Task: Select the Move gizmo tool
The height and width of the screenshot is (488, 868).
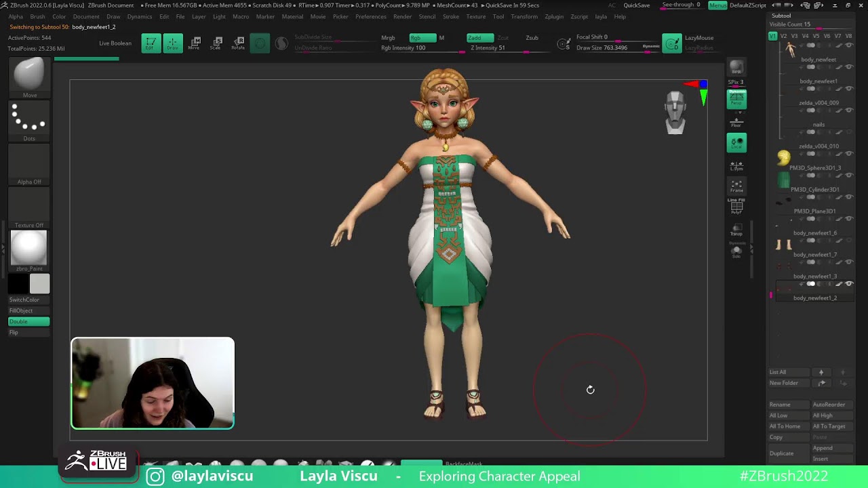Action: (x=195, y=43)
